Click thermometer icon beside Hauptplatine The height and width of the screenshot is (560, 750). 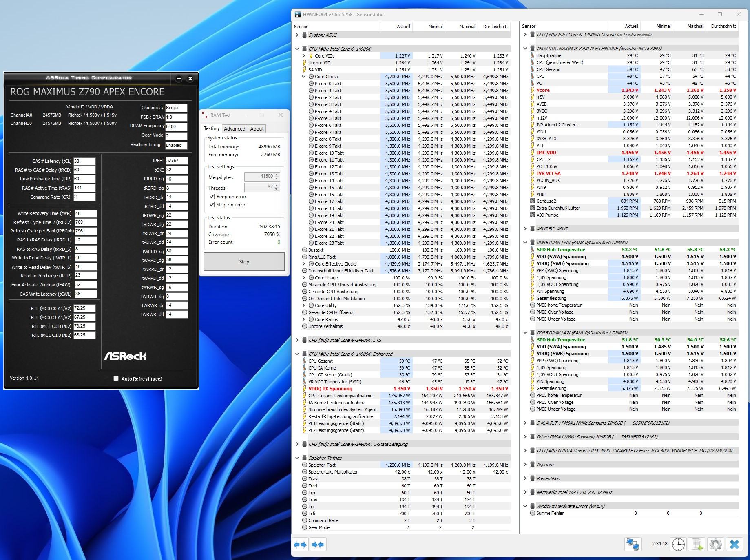pos(532,55)
